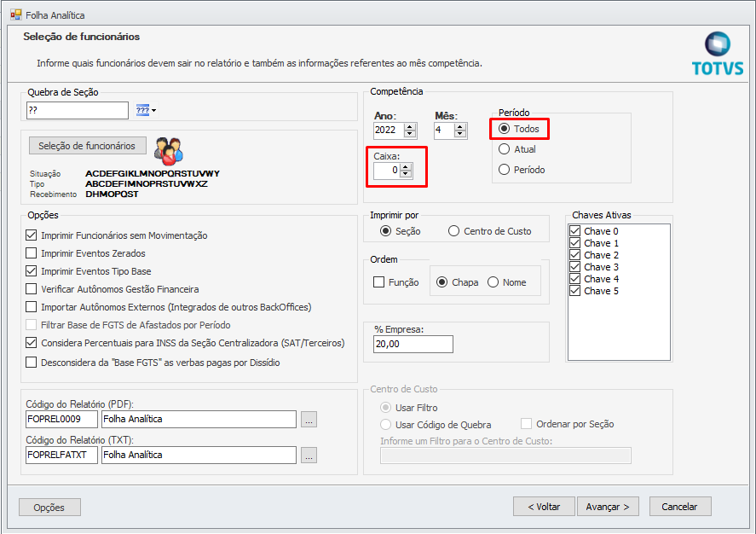Select the Atual period radio button

pos(504,149)
